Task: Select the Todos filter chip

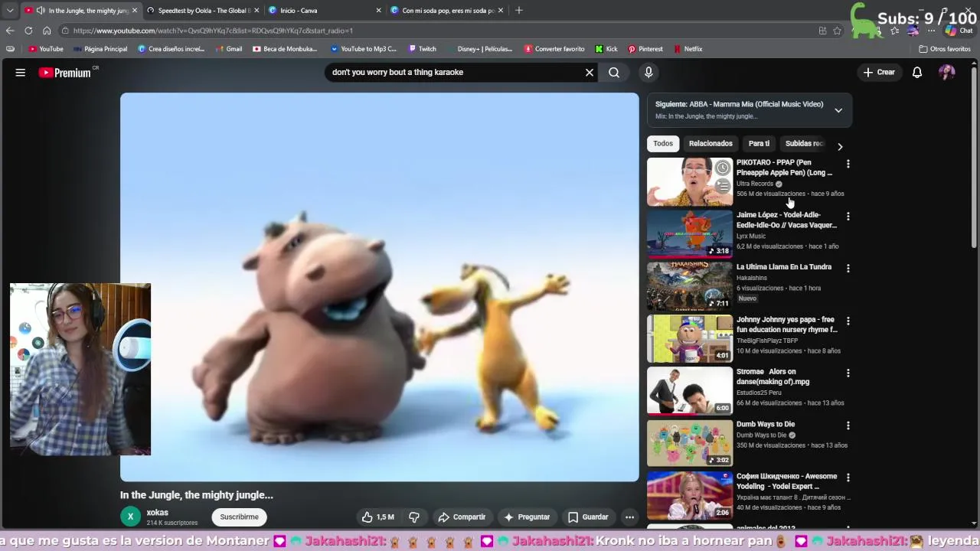Action: tap(663, 143)
